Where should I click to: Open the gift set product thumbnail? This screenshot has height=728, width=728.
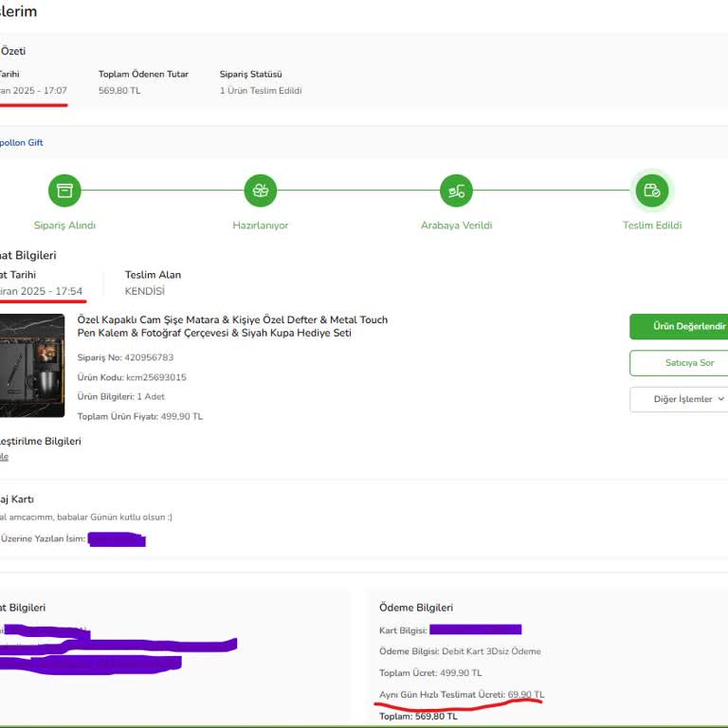[x=30, y=366]
